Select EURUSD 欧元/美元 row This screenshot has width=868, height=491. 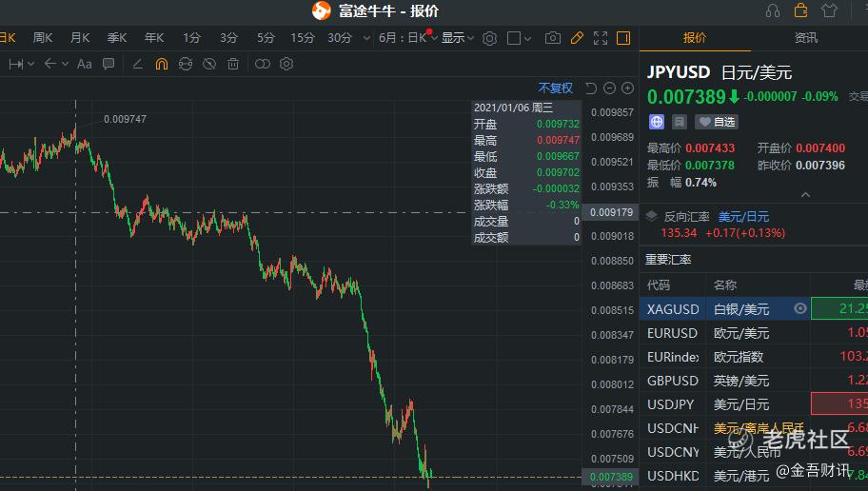754,333
